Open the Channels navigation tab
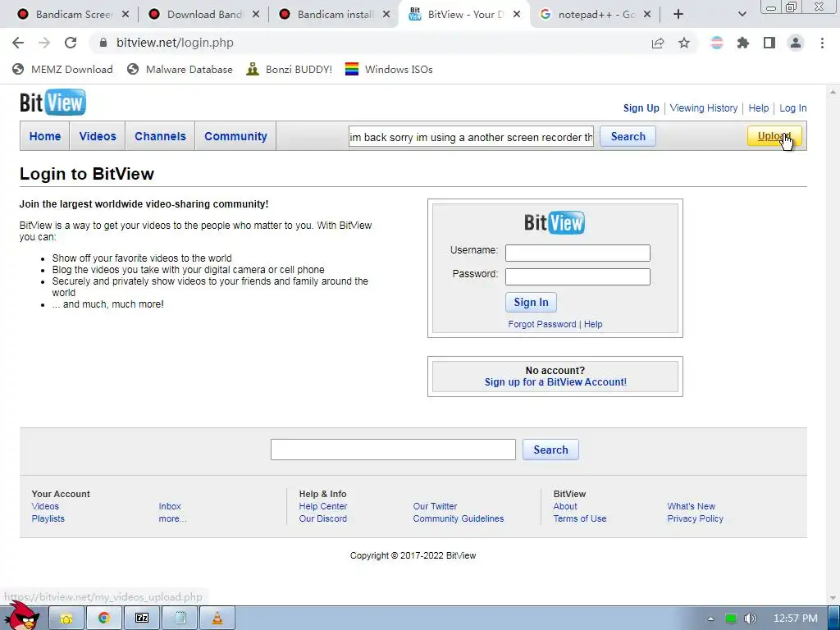This screenshot has height=630, width=840. tap(160, 136)
